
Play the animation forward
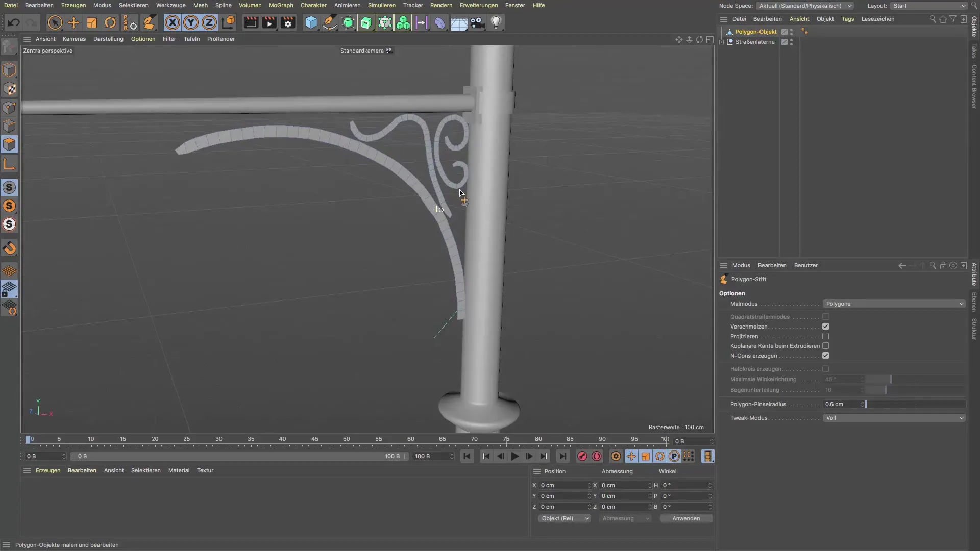[x=514, y=456]
